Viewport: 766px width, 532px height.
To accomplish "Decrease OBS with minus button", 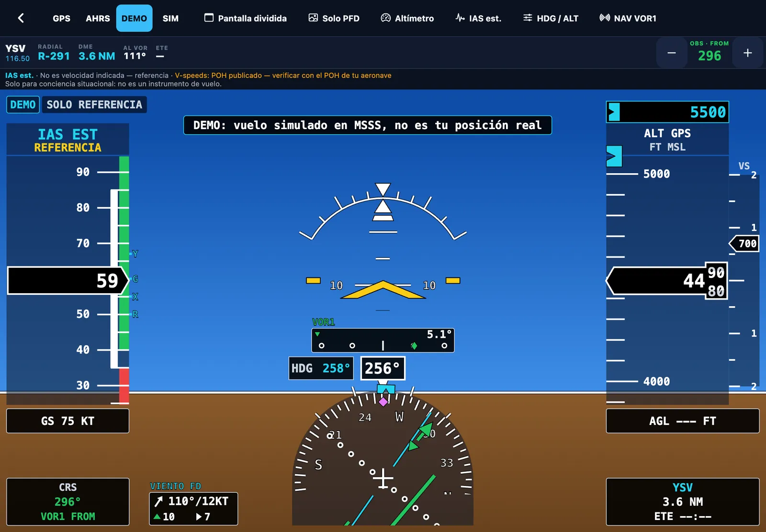I will (x=672, y=53).
